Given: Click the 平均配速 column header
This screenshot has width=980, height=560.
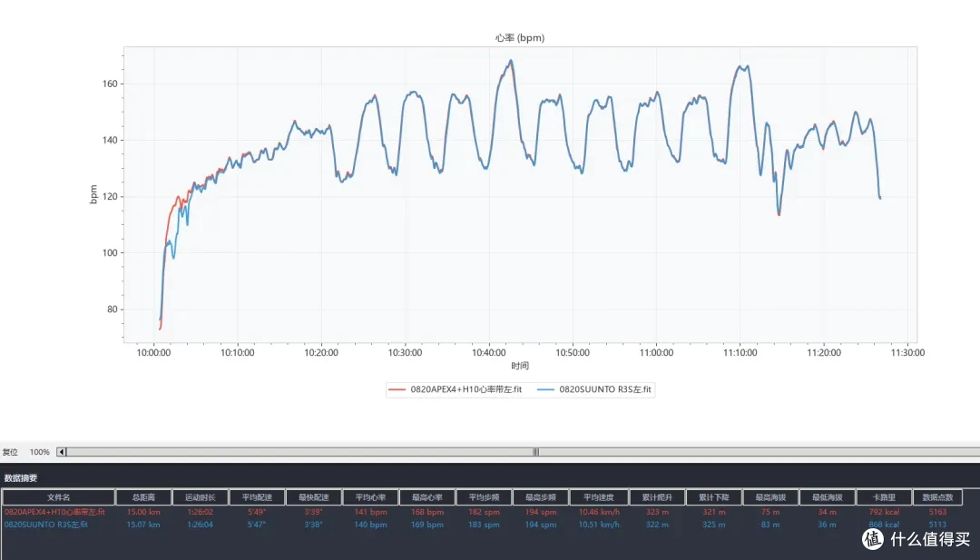Looking at the screenshot, I should pos(257,497).
